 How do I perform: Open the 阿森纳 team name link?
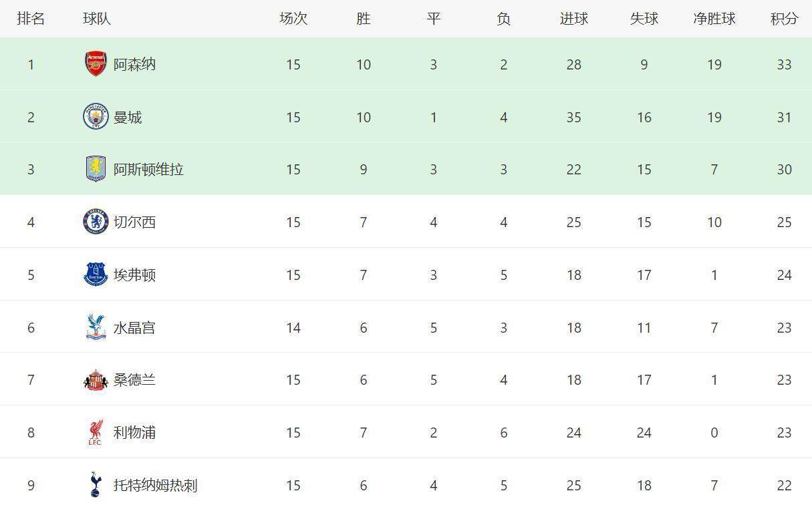point(134,64)
